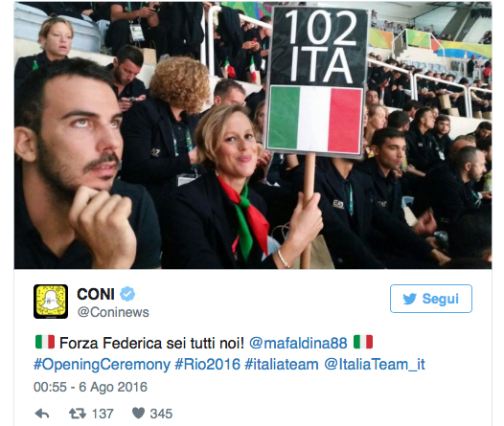Open the #Rio2016 hashtag
This screenshot has height=426, width=504.
pyautogui.click(x=208, y=365)
